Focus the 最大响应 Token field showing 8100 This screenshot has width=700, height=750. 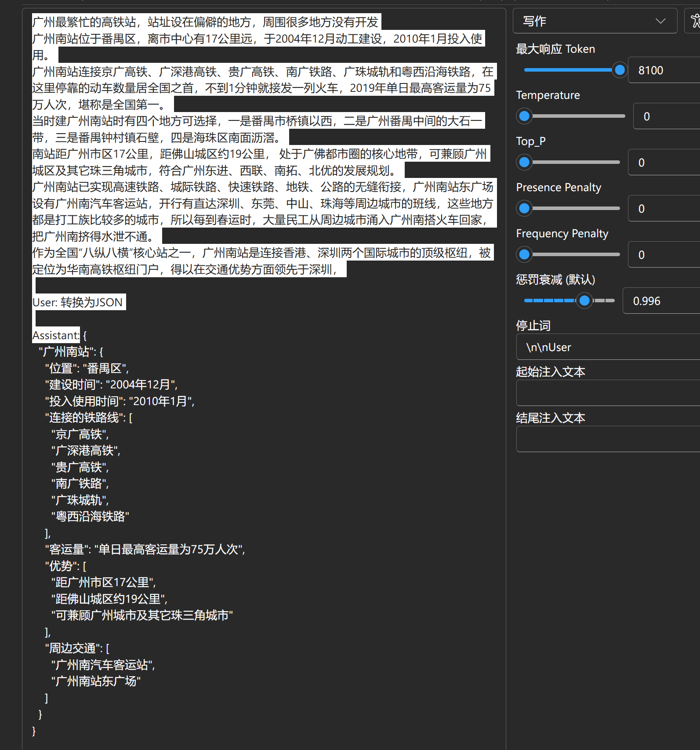click(x=664, y=70)
